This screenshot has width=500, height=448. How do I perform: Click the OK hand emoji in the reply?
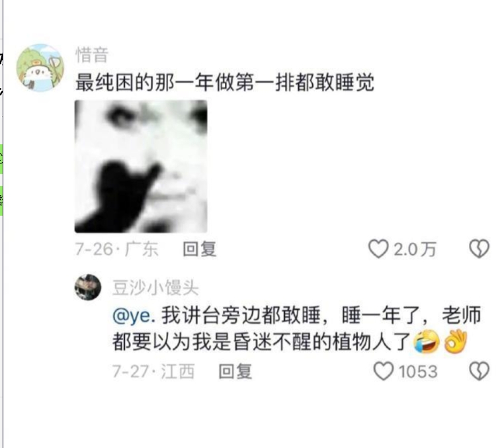(456, 341)
